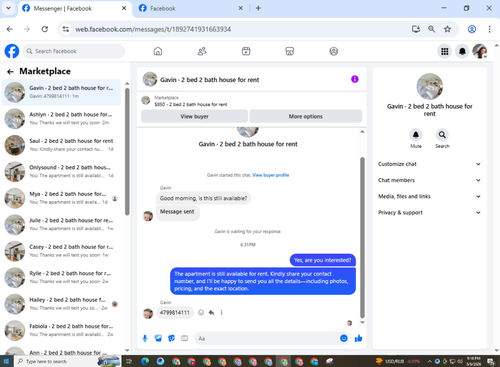Open Rylie's conversation in the list
The width and height of the screenshot is (500, 367).
(x=62, y=277)
